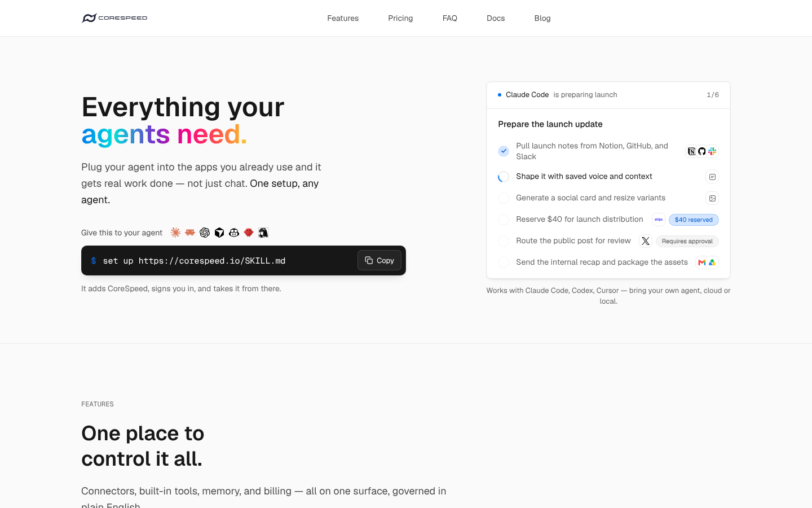Click the red round creature agent icon
The image size is (812, 508).
point(249,233)
